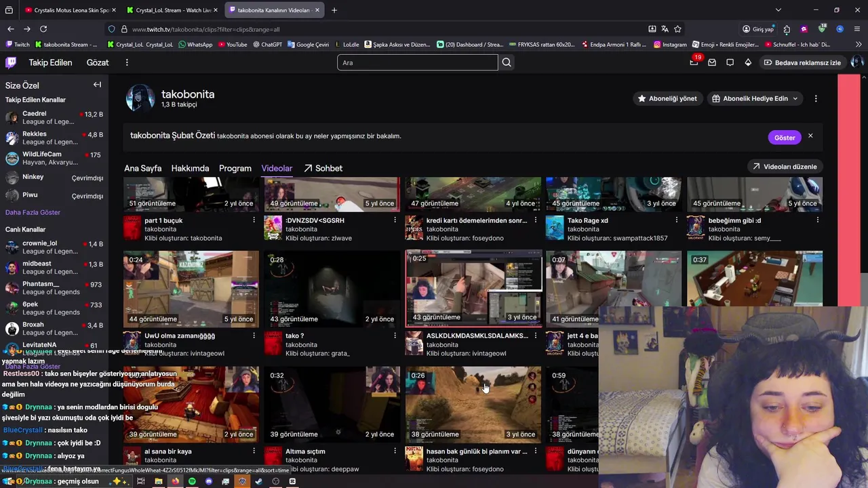
Task: Open Spotify from the taskbar
Action: pos(192,481)
